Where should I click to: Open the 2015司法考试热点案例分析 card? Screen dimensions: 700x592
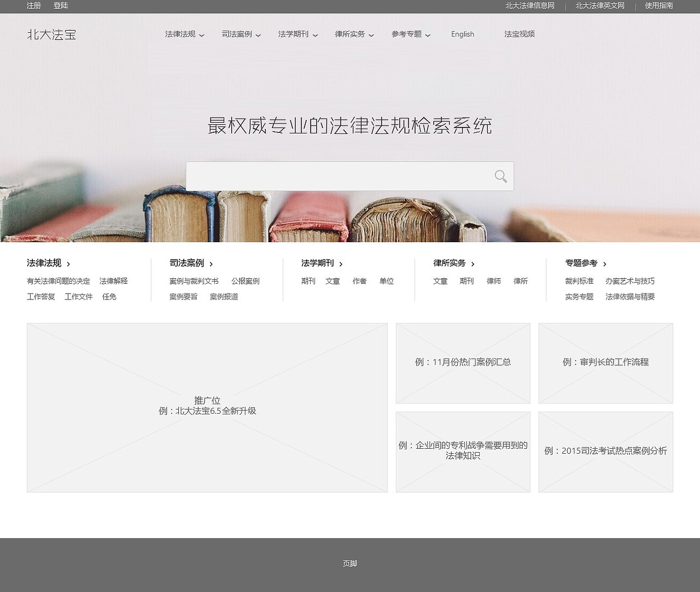point(606,452)
